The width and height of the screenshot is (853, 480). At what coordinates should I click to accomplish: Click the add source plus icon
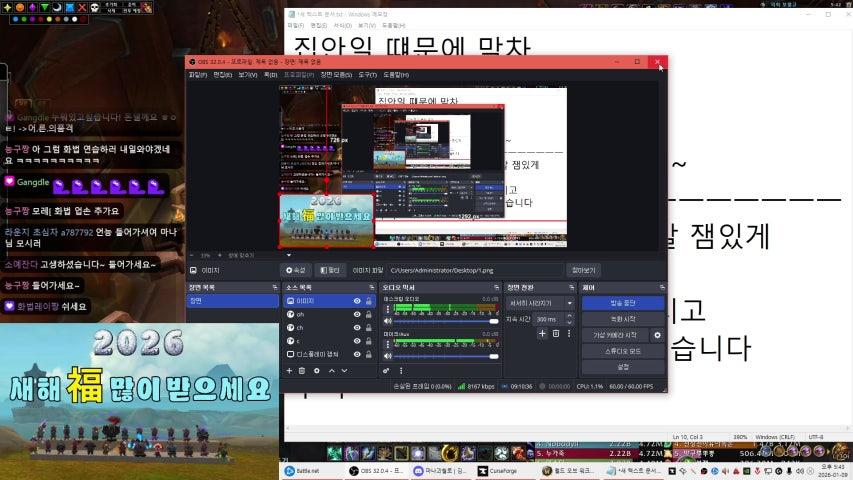pos(290,370)
